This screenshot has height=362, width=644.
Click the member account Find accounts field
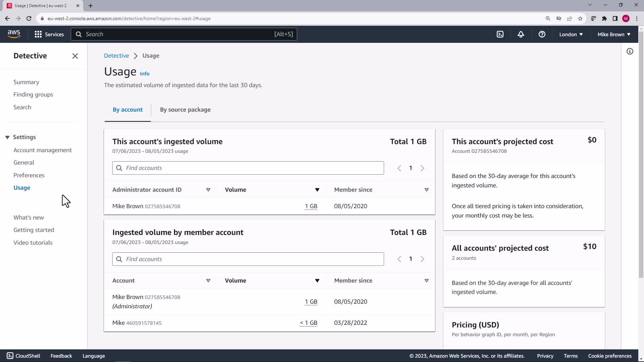pos(248,259)
